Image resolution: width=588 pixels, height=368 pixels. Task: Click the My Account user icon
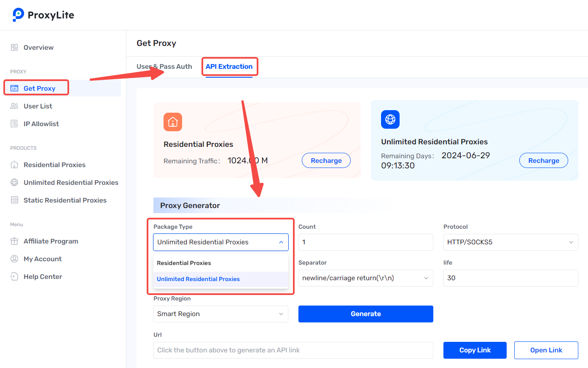pos(14,259)
